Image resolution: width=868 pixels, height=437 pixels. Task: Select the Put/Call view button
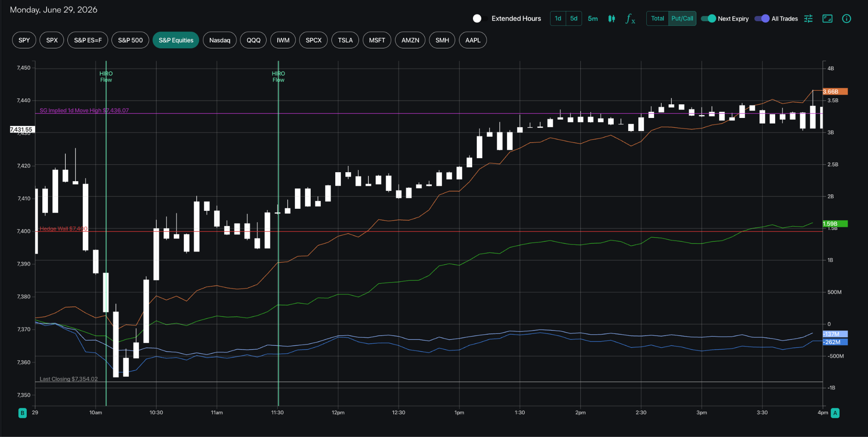[682, 19]
